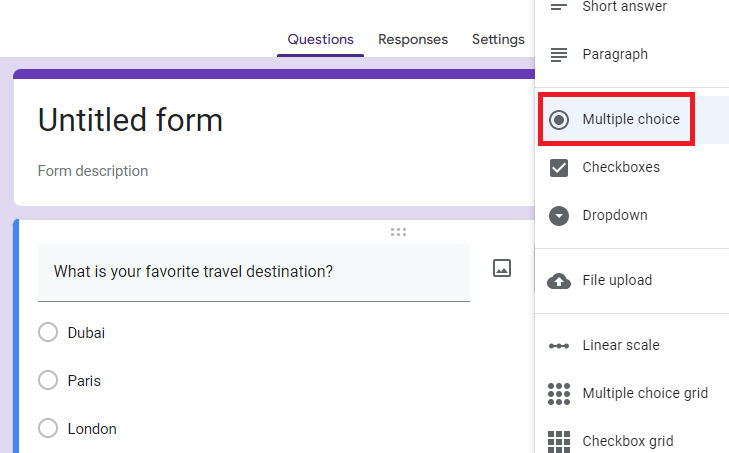Select the Dubai radio button
This screenshot has height=453, width=729.
48,332
